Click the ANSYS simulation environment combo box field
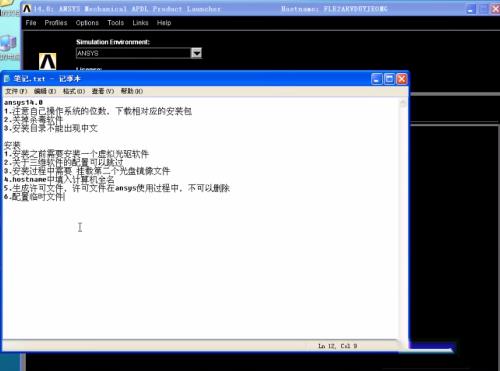 click(133, 53)
